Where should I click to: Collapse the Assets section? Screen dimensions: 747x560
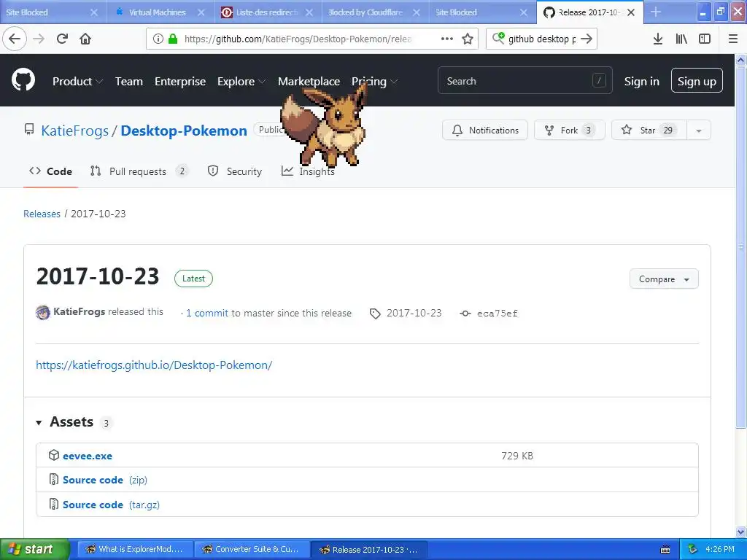pyautogui.click(x=39, y=422)
